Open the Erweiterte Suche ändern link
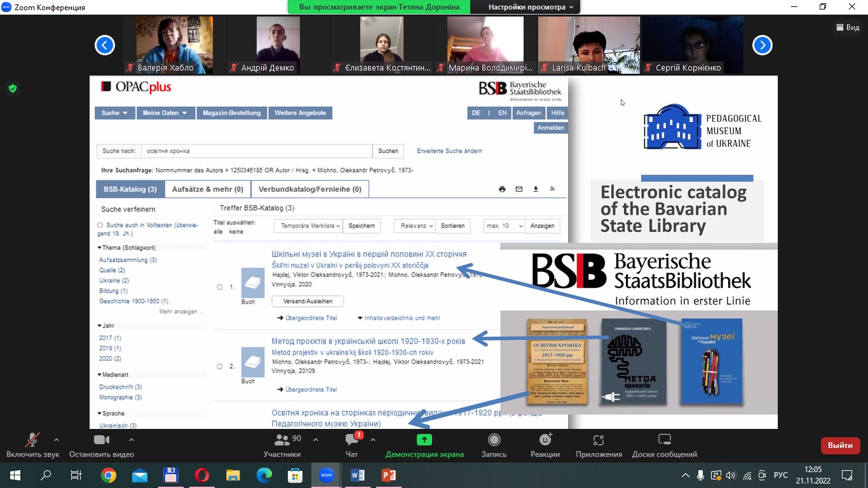 [449, 151]
